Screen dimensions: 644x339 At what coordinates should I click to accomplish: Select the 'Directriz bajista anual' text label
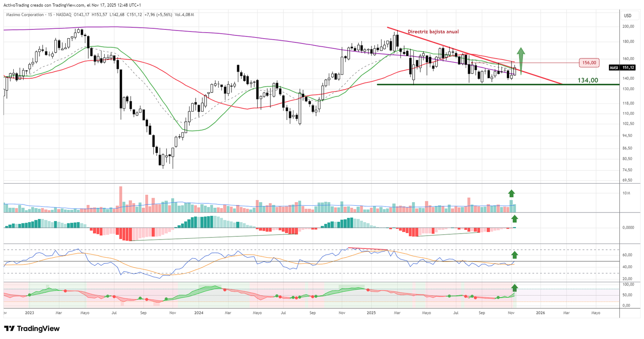coord(433,32)
